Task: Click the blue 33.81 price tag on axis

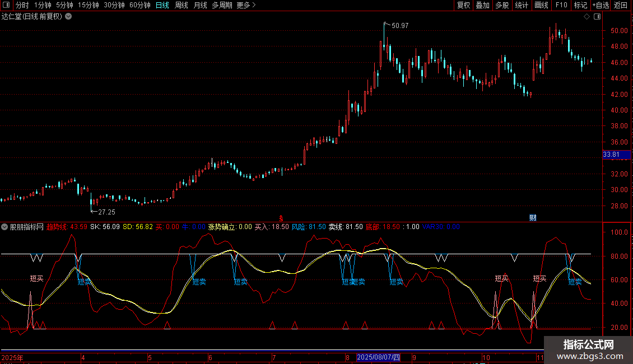Action: [616, 155]
